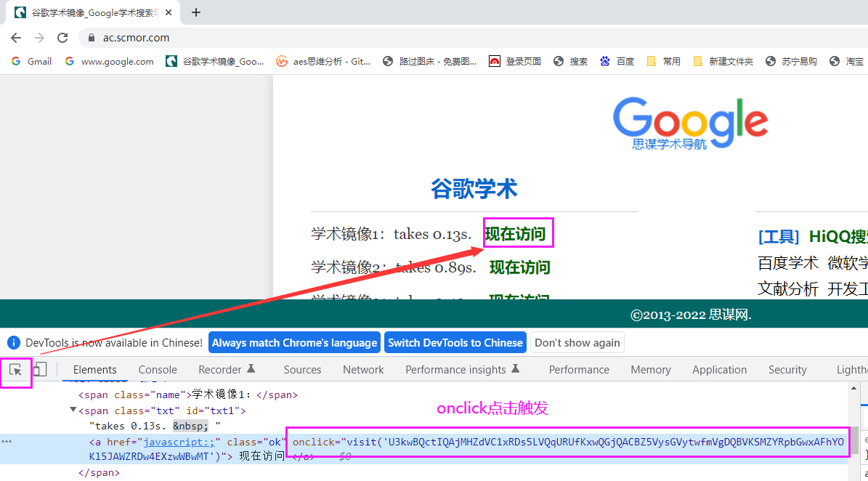Switch to the Performance tab

click(579, 370)
